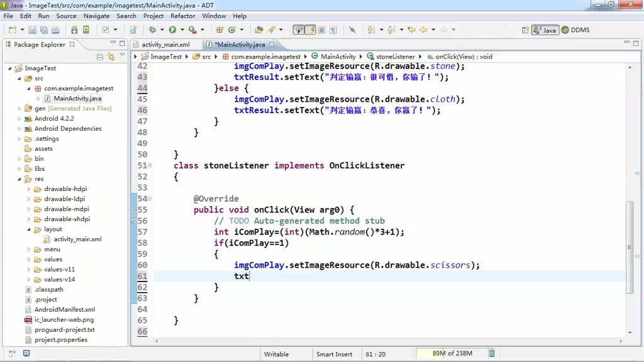644x362 pixels.
Task: Open the Package Explorer view menu triangle
Action: [x=122, y=55]
